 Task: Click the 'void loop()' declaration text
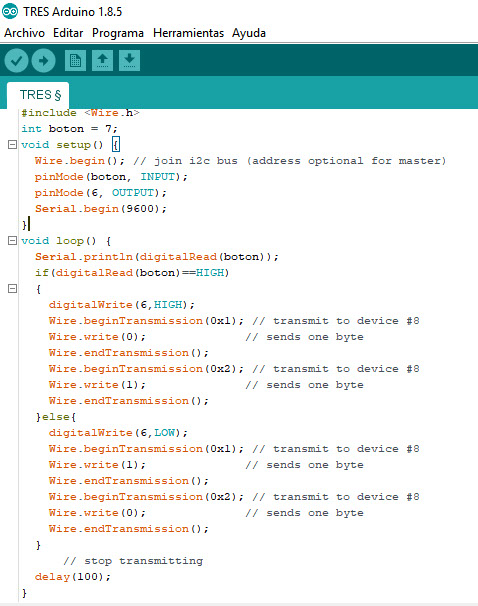coord(59,241)
